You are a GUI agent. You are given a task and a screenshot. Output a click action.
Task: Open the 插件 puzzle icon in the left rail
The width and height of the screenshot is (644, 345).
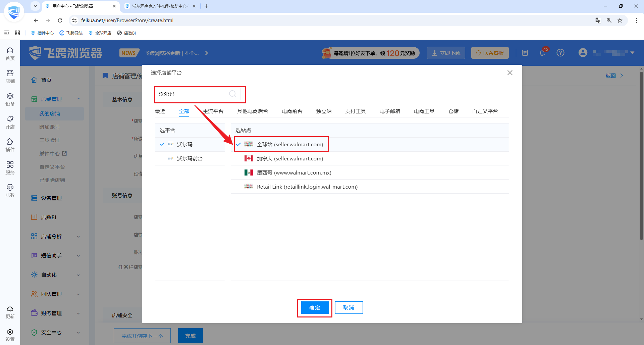(10, 145)
